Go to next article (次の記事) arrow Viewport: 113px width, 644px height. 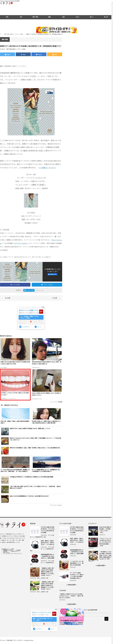tap(60, 298)
